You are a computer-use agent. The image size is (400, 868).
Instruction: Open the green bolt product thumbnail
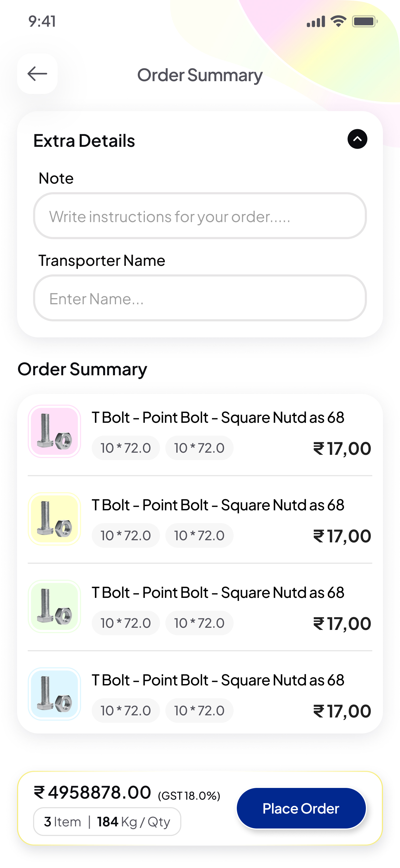54,606
